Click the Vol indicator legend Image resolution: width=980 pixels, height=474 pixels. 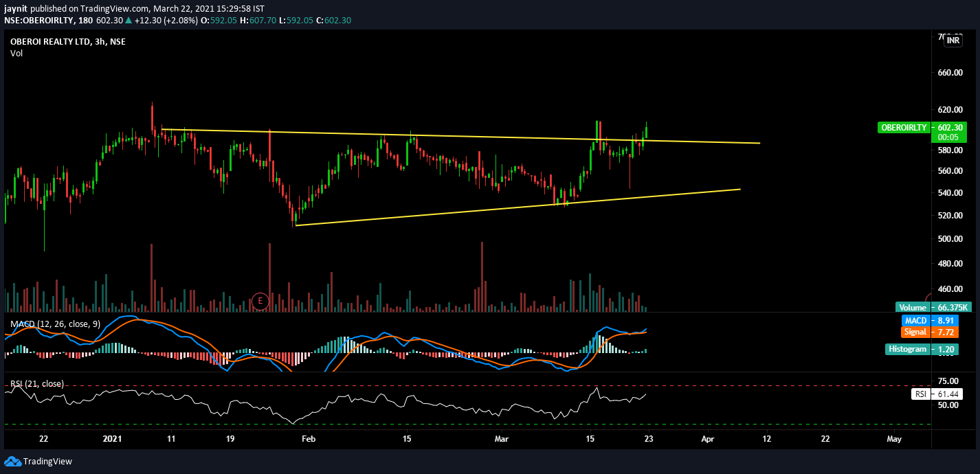(x=16, y=54)
